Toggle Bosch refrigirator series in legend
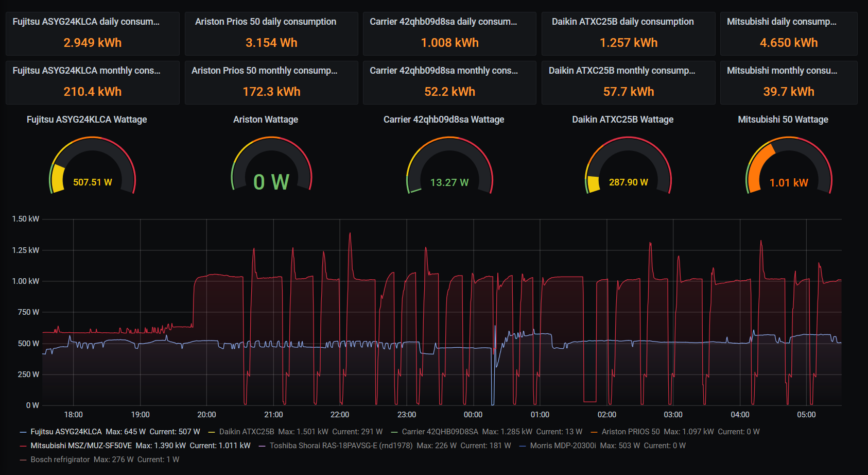 [x=60, y=460]
